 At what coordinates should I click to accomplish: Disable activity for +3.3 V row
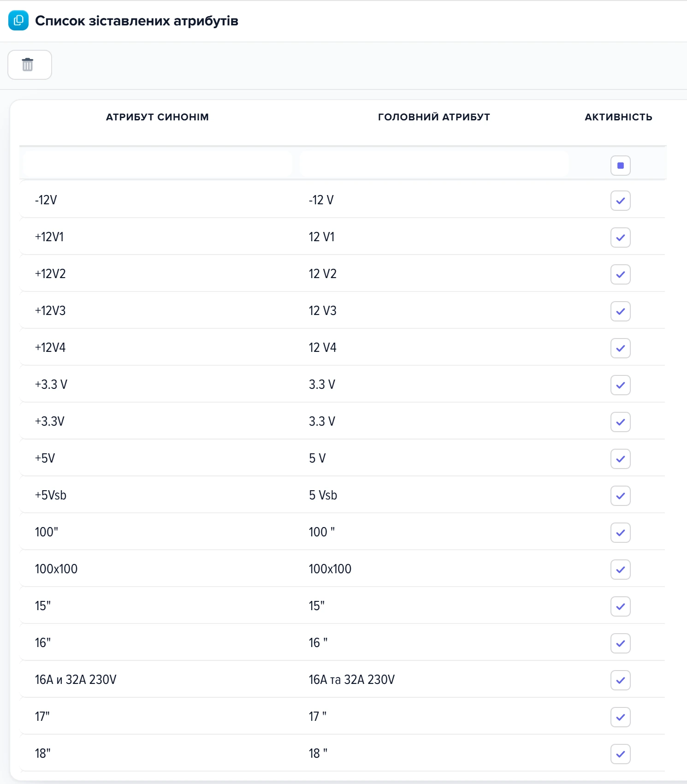[x=621, y=385]
